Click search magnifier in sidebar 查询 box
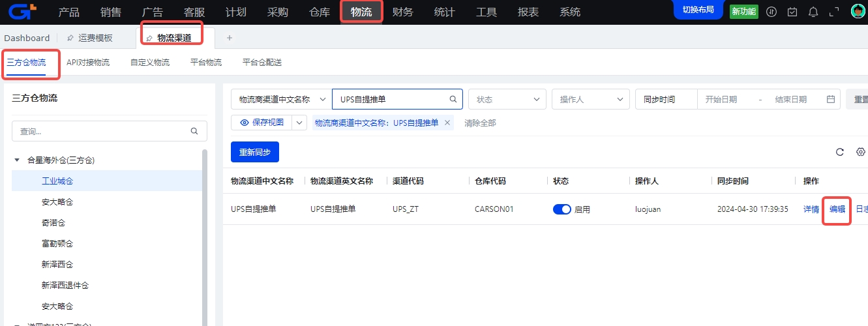 point(194,131)
